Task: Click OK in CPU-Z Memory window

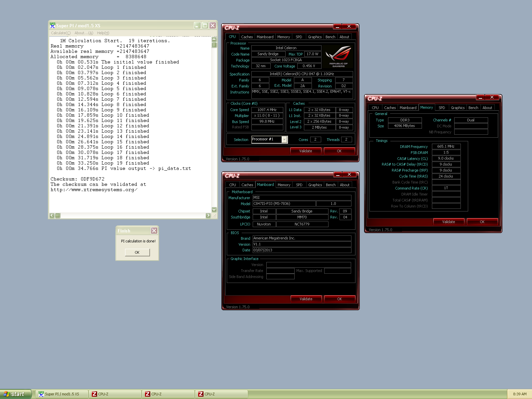Action: pos(482,222)
